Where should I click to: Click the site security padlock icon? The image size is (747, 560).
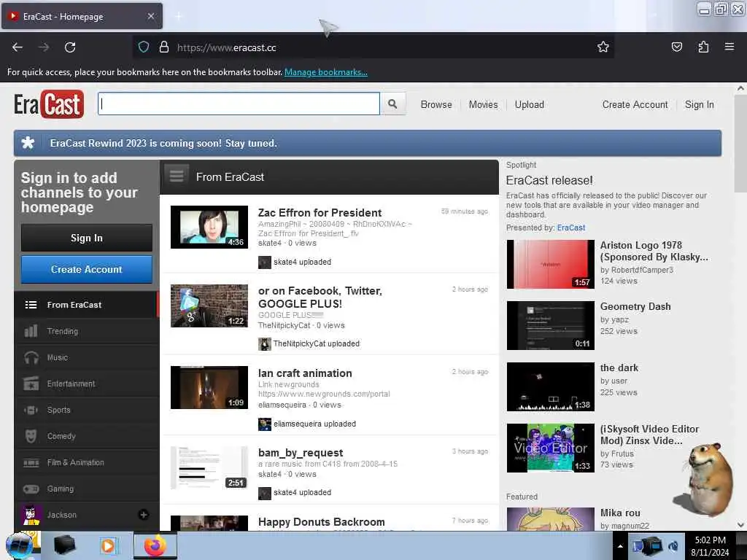coord(164,47)
